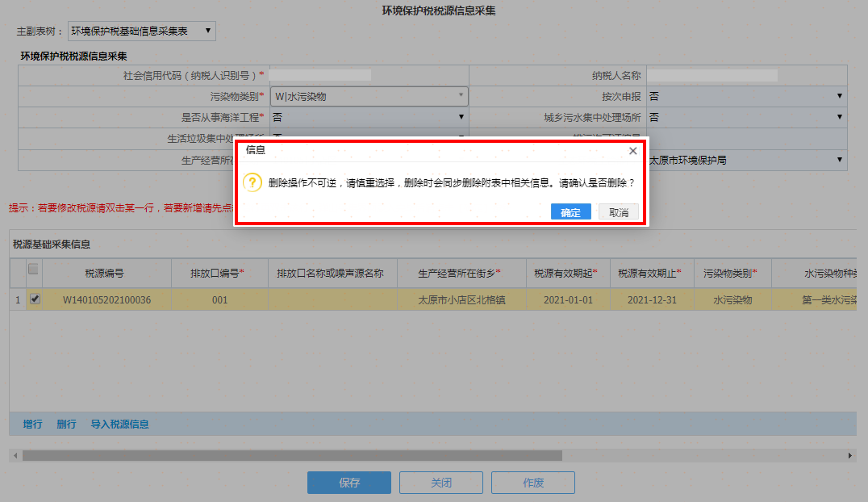Click 删行 to delete row
The width and height of the screenshot is (868, 502).
[x=66, y=424]
